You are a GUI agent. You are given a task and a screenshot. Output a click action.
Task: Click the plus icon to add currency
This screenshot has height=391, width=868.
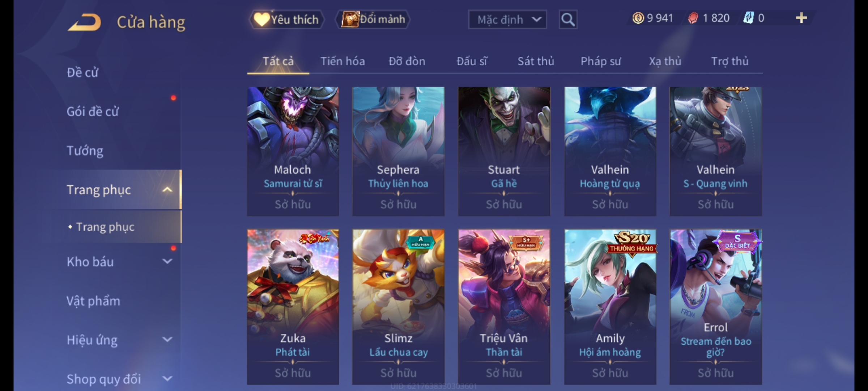coord(801,18)
